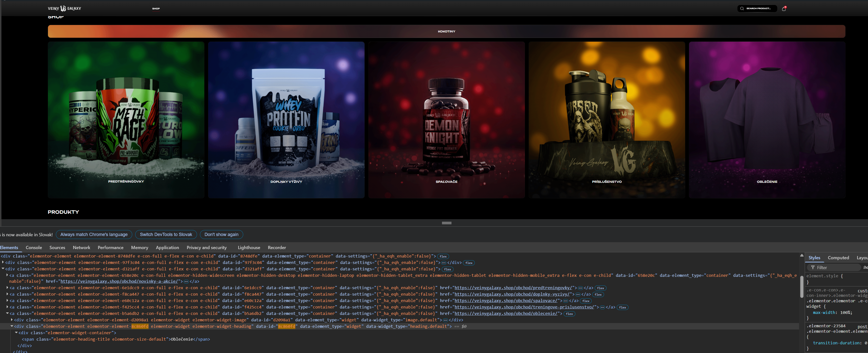Expand the f8ca447 anchor node

click(x=7, y=294)
